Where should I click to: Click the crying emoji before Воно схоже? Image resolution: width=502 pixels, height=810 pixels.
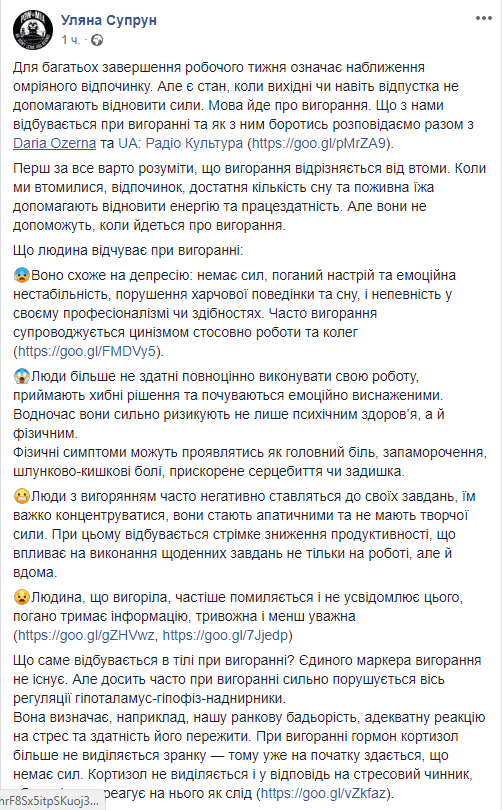[x=22, y=275]
